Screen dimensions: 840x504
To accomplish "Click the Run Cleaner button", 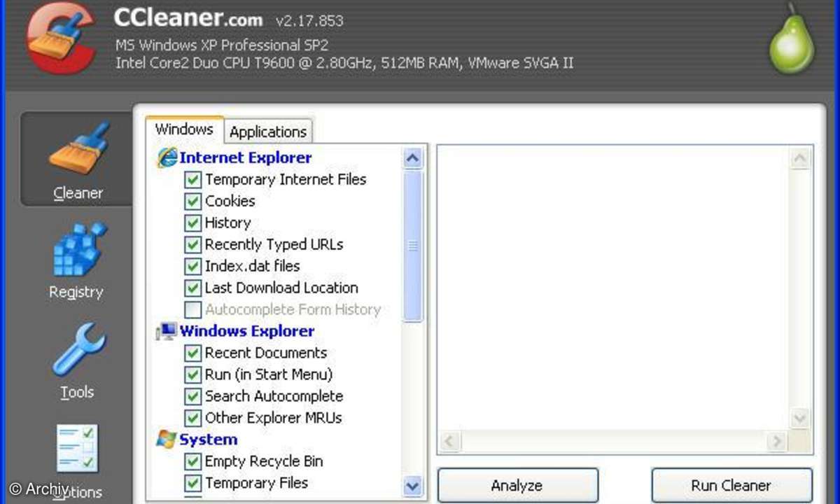I will click(731, 485).
